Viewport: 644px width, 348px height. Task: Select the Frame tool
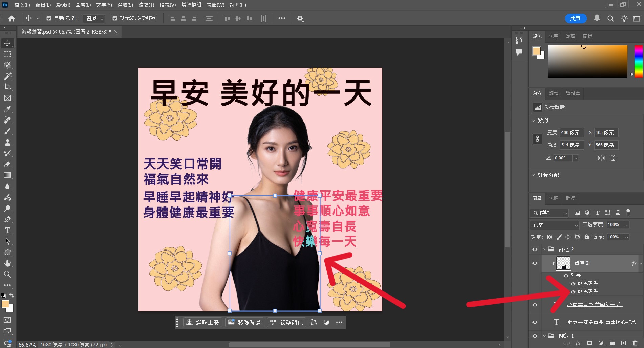tap(7, 98)
